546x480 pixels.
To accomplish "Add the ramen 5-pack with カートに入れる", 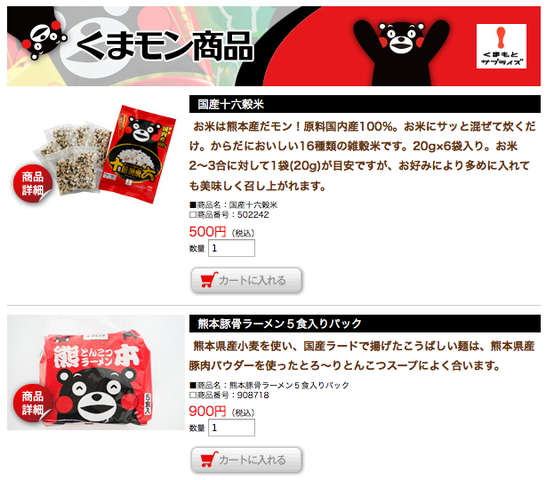I will (x=246, y=460).
